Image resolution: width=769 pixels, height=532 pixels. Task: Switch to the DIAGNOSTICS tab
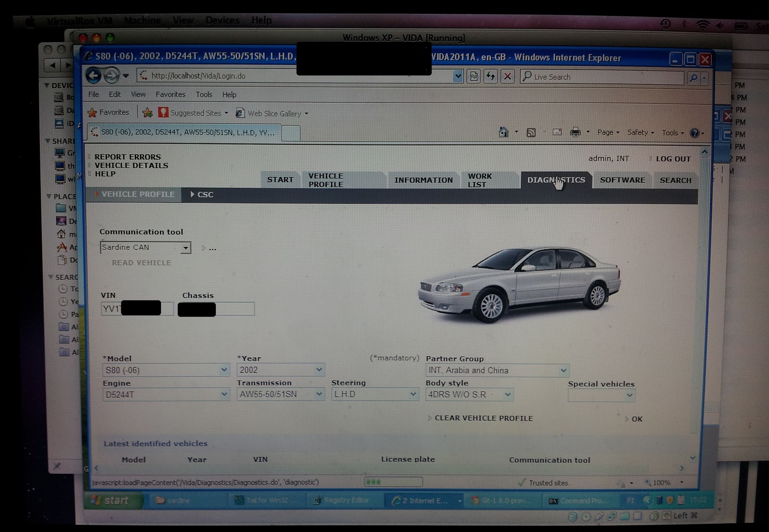coord(556,180)
